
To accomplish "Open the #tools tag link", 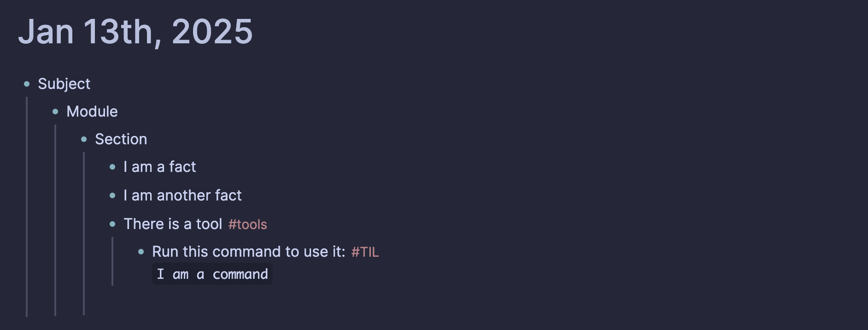I will click(247, 224).
